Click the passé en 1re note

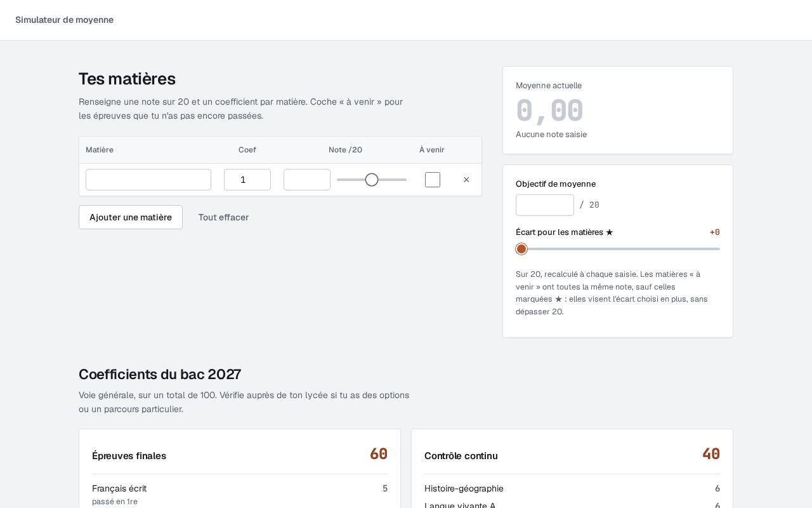(x=115, y=502)
